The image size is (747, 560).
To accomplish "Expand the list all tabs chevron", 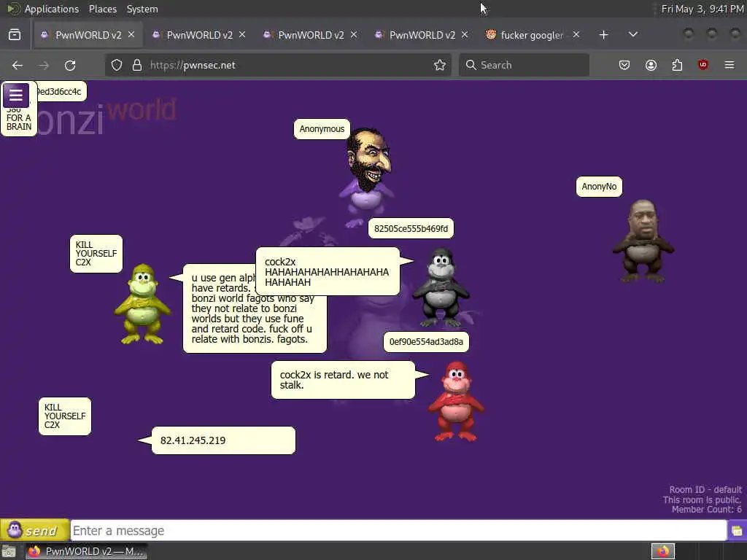I will pyautogui.click(x=633, y=35).
